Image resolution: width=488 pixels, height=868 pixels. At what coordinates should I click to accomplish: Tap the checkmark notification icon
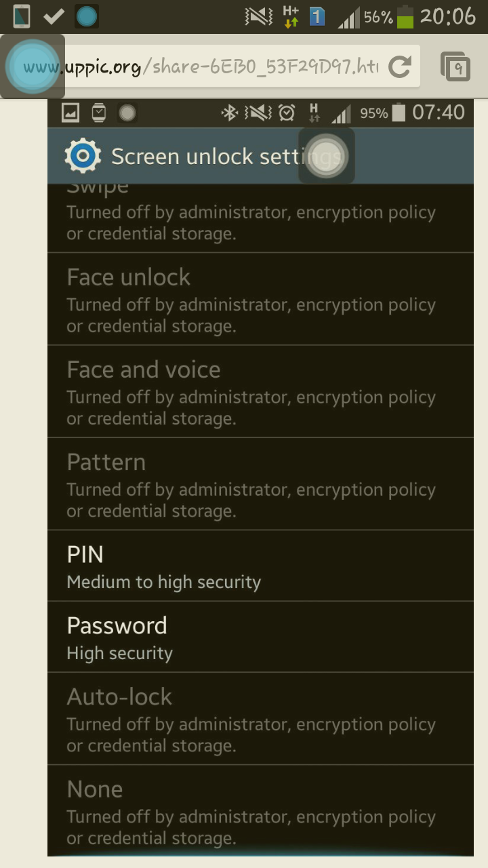tap(54, 16)
